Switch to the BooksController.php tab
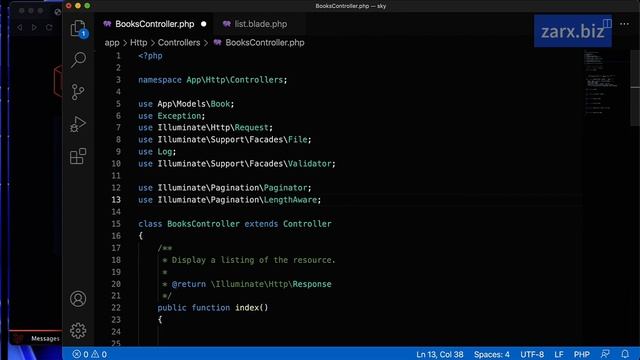 [154, 24]
